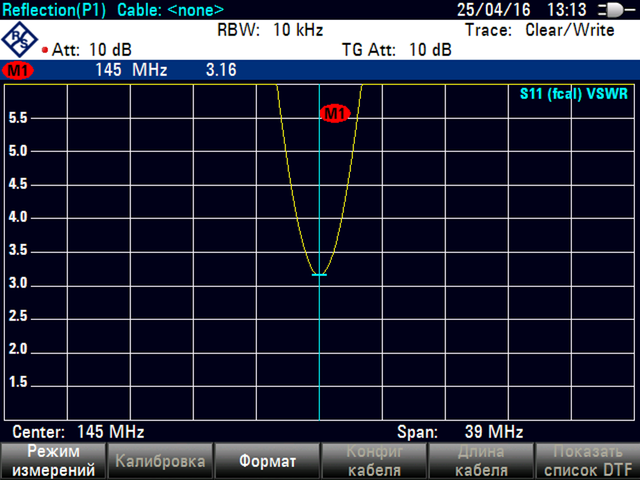
Task: Open the Формат softkey menu
Action: (x=266, y=461)
